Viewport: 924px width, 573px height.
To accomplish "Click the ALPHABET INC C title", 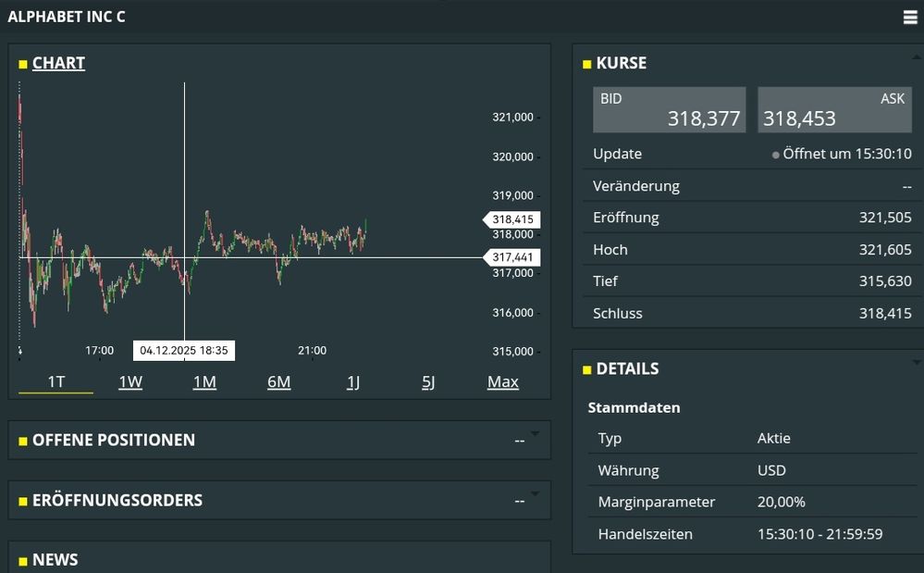I will point(67,17).
